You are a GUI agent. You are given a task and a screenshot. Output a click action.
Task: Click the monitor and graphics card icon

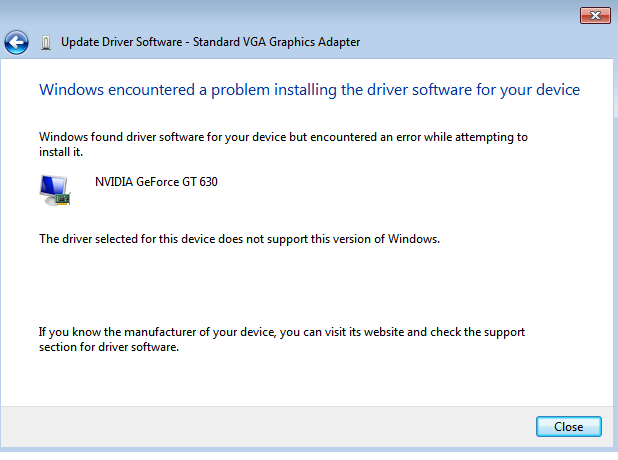(55, 190)
